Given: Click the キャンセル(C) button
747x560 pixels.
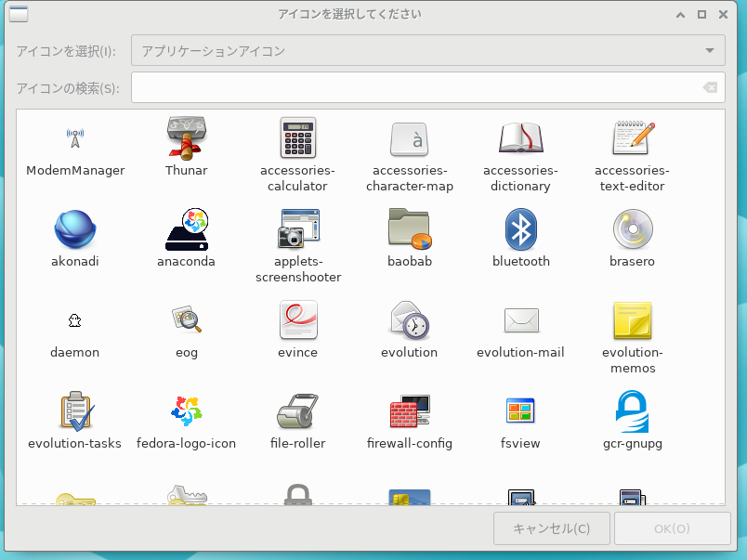Looking at the screenshot, I should (x=552, y=528).
